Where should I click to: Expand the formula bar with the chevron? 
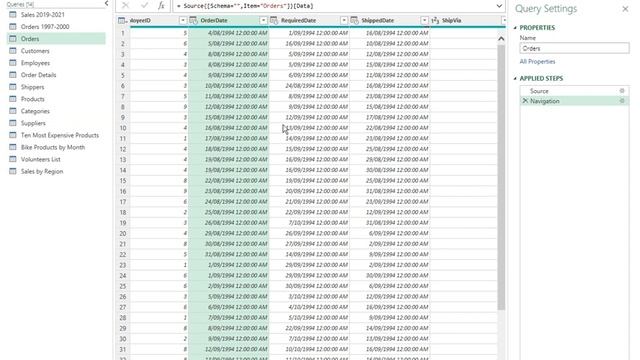click(x=499, y=6)
